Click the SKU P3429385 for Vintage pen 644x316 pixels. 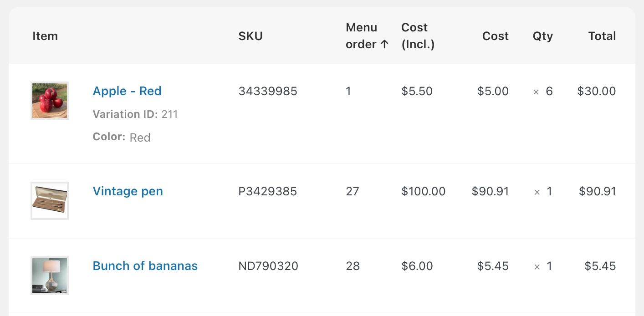click(x=267, y=191)
